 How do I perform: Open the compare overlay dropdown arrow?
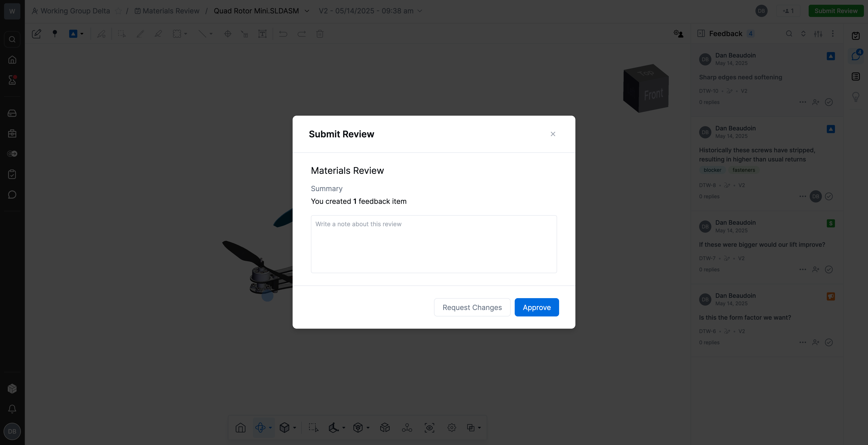pos(479,428)
